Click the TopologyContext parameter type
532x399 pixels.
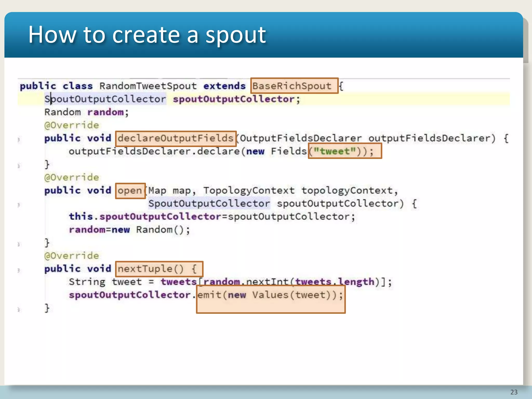(249, 191)
